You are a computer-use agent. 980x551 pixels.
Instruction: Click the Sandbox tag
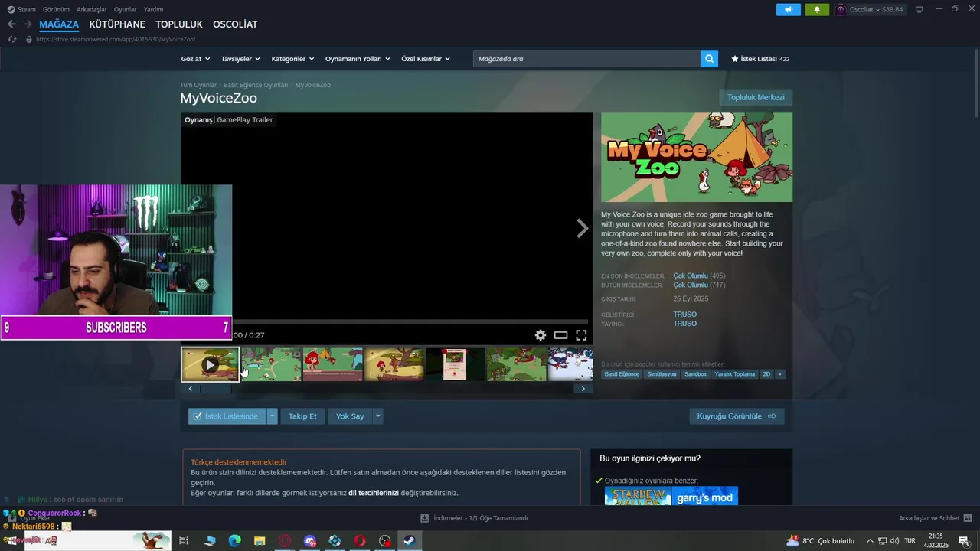tap(695, 374)
